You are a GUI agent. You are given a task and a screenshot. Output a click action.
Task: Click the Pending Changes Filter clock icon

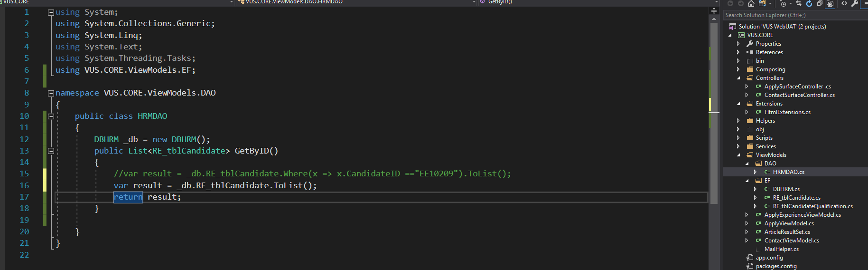click(x=783, y=4)
